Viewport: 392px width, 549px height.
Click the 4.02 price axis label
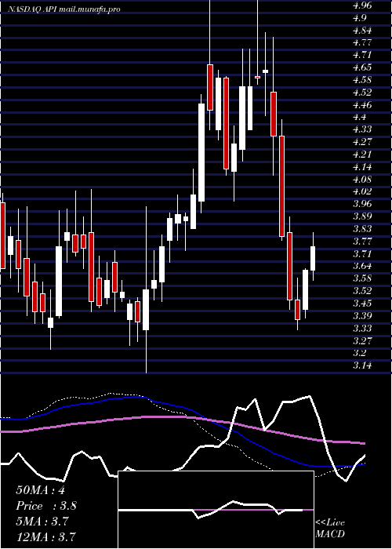coord(363,191)
